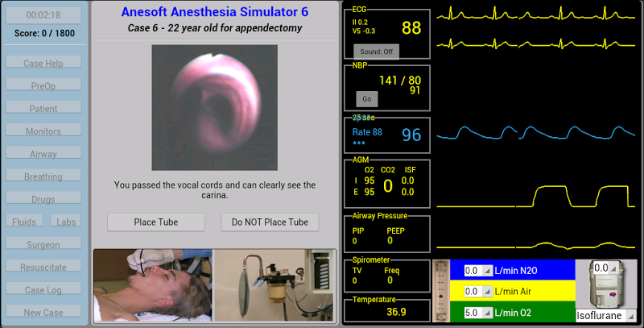The image size is (644, 328).
Task: Expand the Isoflurane agent selector
Action: click(x=606, y=316)
